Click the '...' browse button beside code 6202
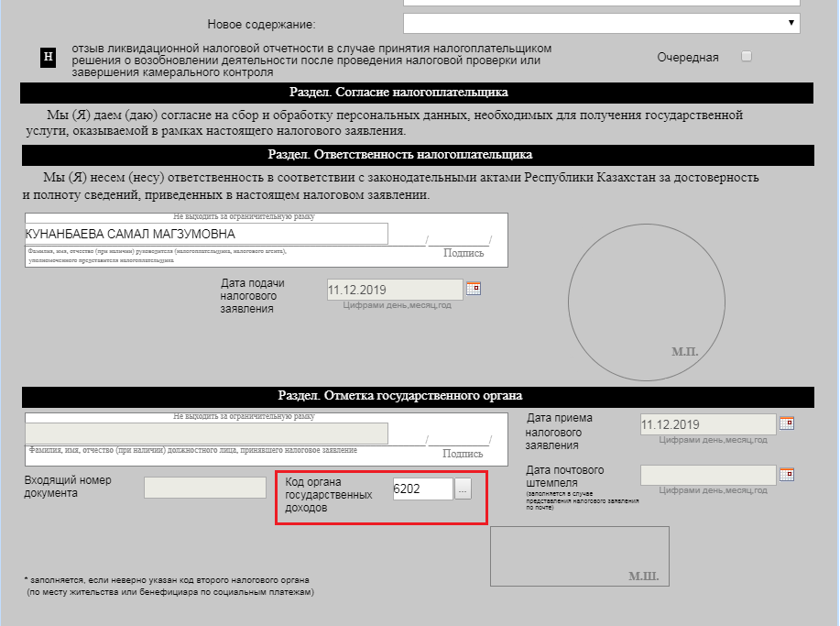Image resolution: width=840 pixels, height=626 pixels. tap(464, 489)
